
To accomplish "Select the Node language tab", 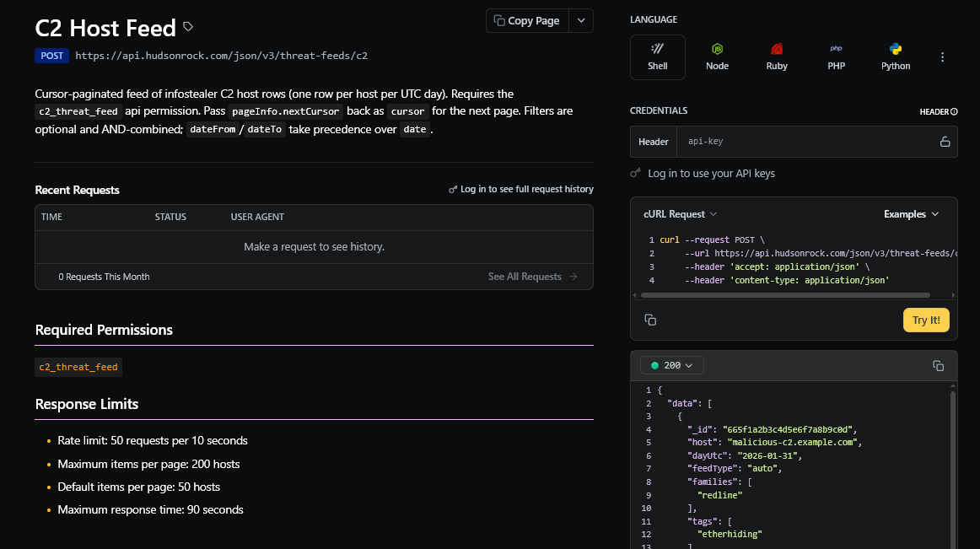I will click(x=717, y=57).
